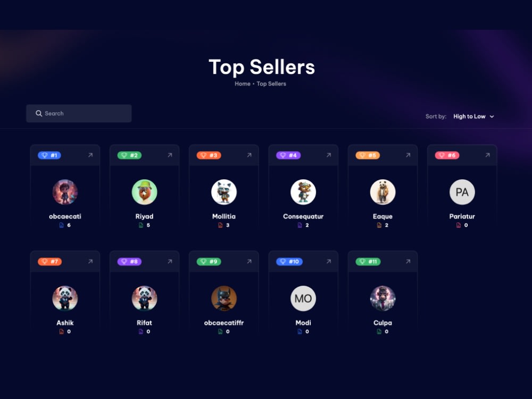Viewport: 532px width, 399px height.
Task: Click the arrow icon on Riyad's card
Action: click(170, 155)
